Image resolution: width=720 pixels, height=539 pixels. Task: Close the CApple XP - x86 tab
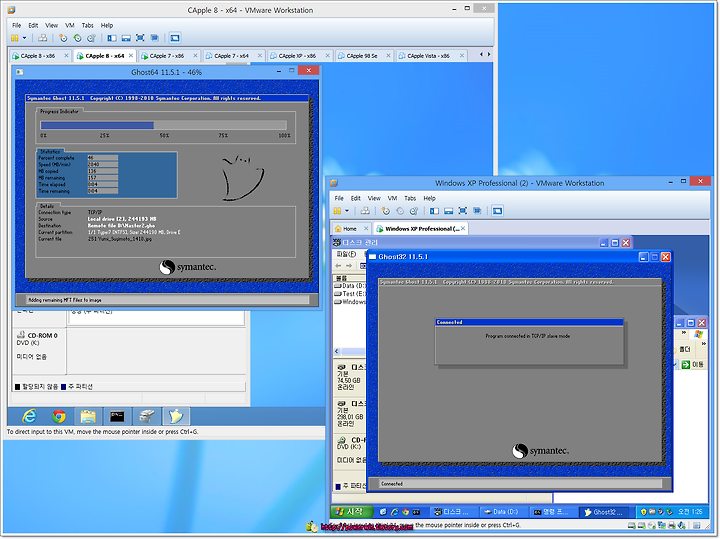[327, 56]
